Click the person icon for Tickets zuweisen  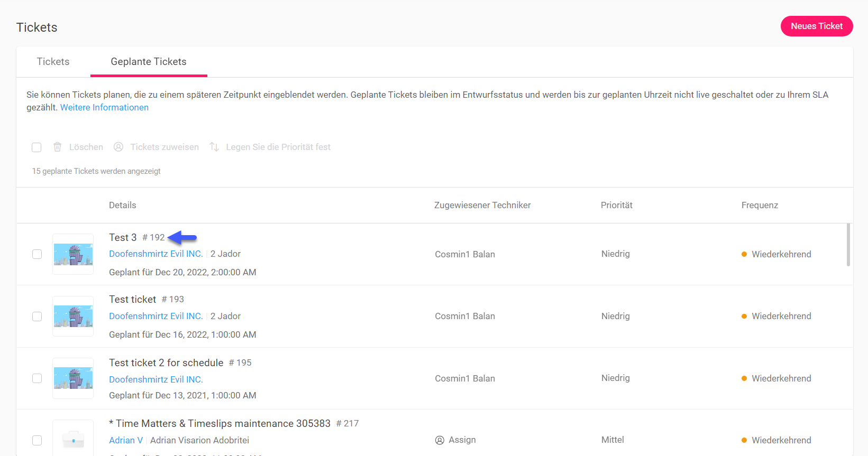(118, 147)
